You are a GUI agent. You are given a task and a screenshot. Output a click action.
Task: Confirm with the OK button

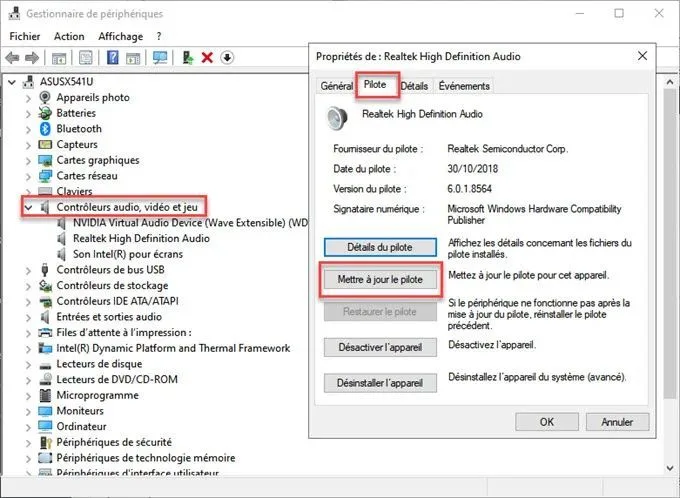tap(546, 422)
